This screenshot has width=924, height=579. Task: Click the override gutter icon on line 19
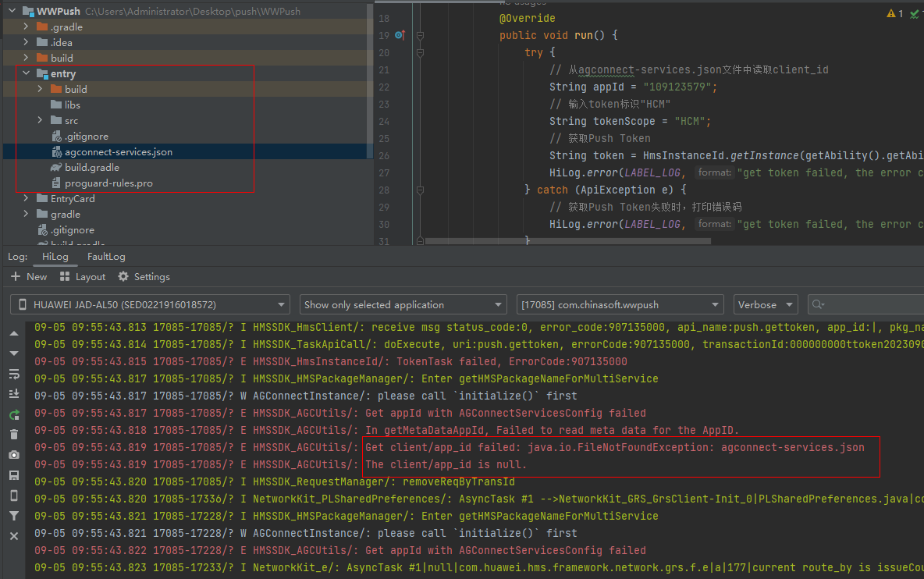click(400, 35)
